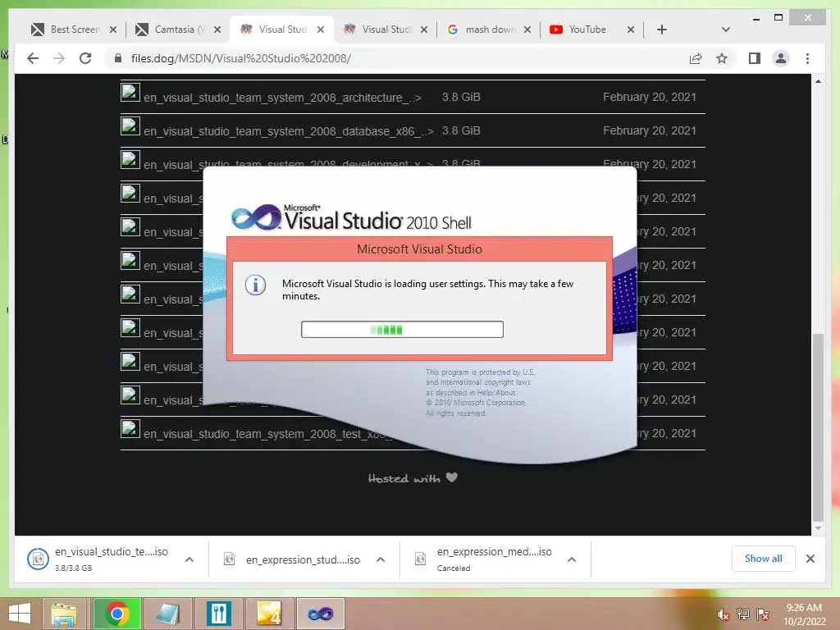The image size is (840, 630).
Task: Click the network tray icon
Action: [743, 614]
